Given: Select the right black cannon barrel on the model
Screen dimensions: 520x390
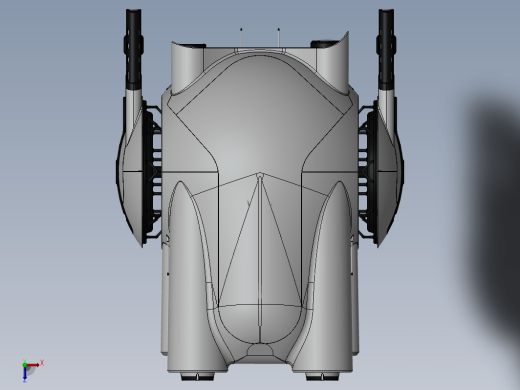Looking at the screenshot, I should click(x=386, y=49).
